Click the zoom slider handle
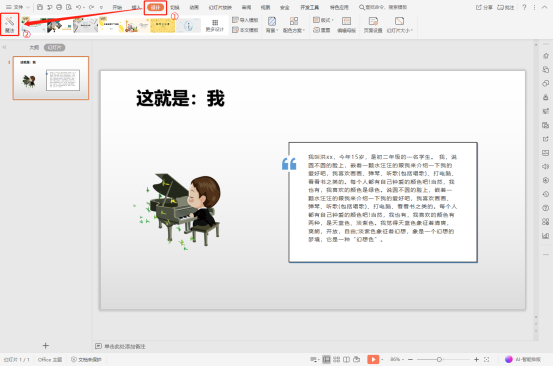 coord(439,359)
